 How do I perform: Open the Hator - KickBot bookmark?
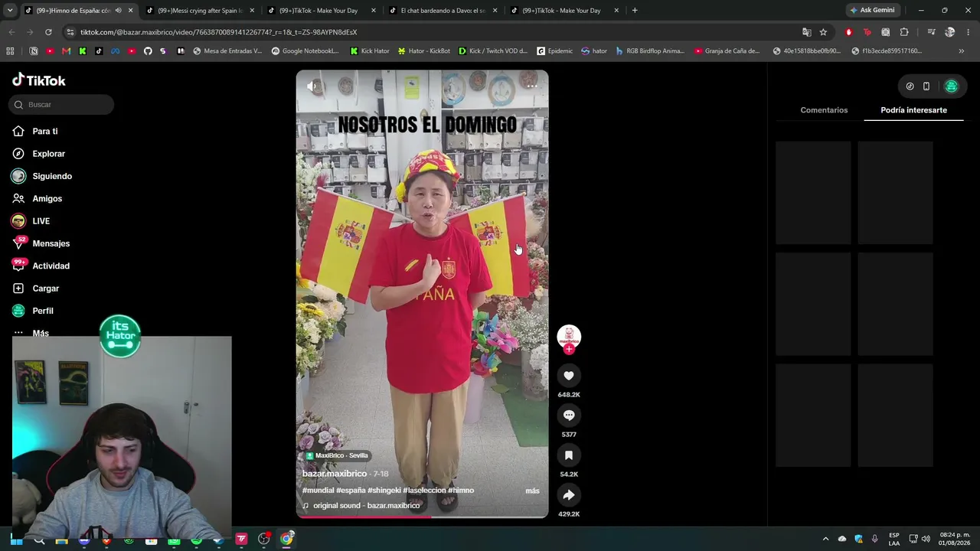pyautogui.click(x=424, y=51)
